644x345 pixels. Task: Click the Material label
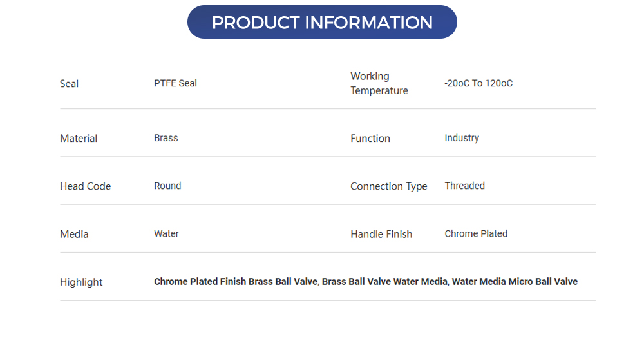click(79, 139)
